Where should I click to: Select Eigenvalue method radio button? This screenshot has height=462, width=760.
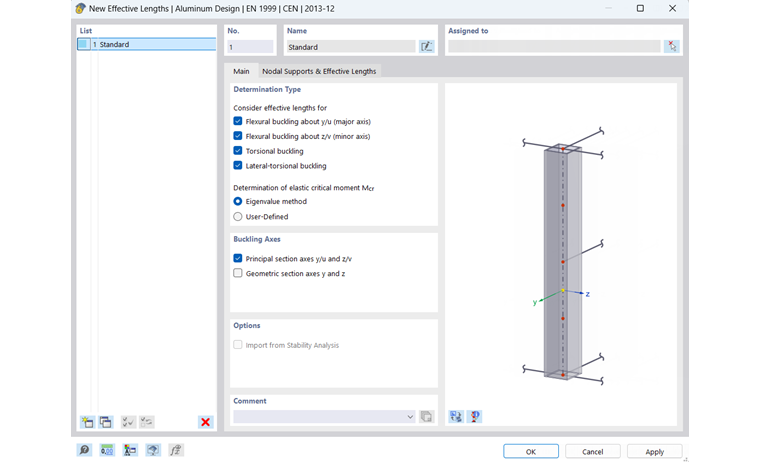238,201
